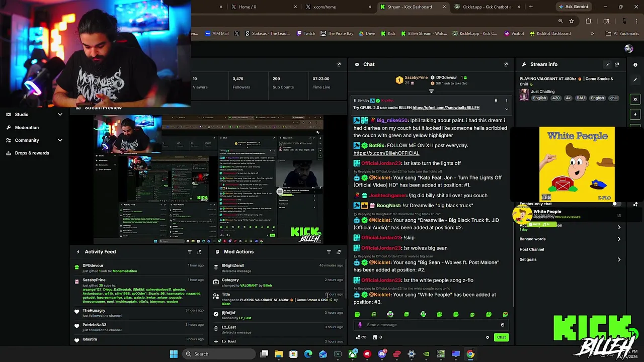Image resolution: width=644 pixels, height=362 pixels.
Task: Switch to the x.com/home tab
Action: (339, 7)
